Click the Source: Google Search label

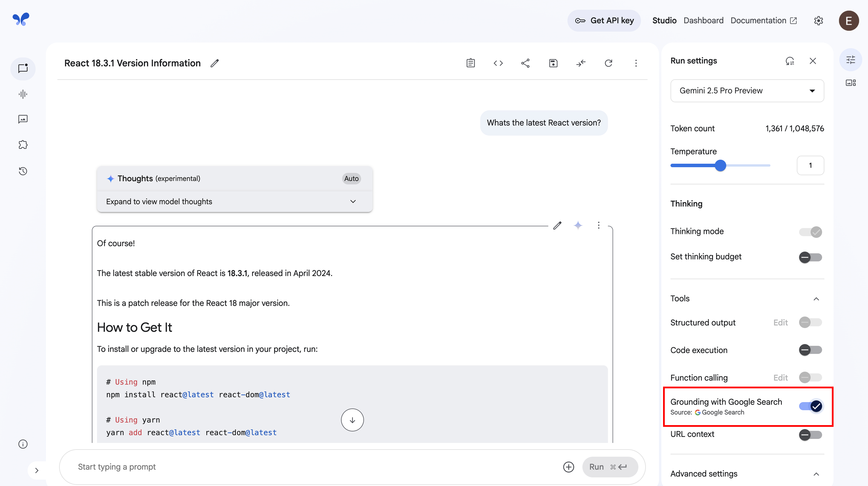[707, 413]
